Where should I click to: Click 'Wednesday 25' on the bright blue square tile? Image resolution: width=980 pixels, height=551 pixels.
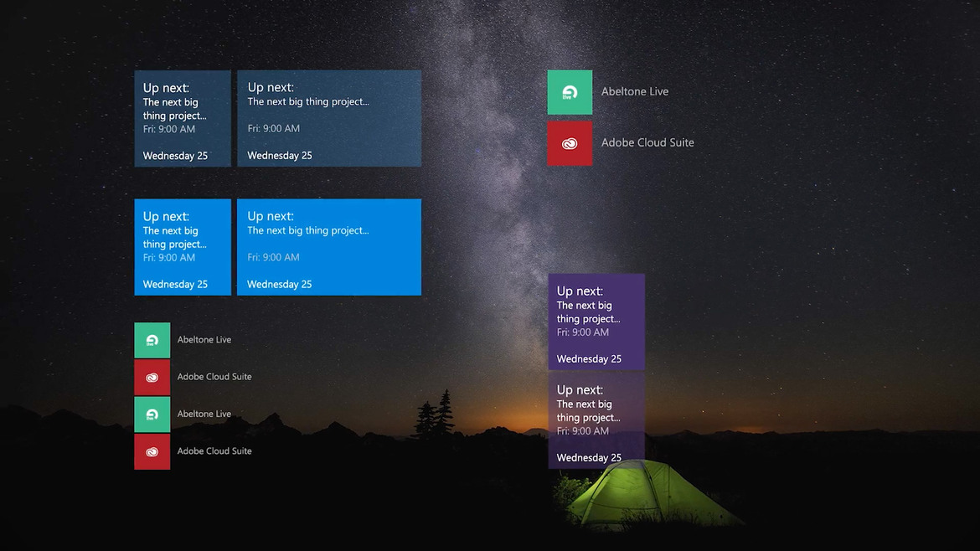(x=175, y=284)
